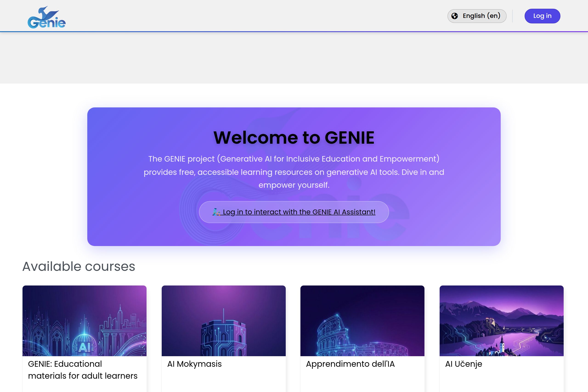Open the AI Učenje course thumbnail
588x392 pixels.
tap(501, 320)
